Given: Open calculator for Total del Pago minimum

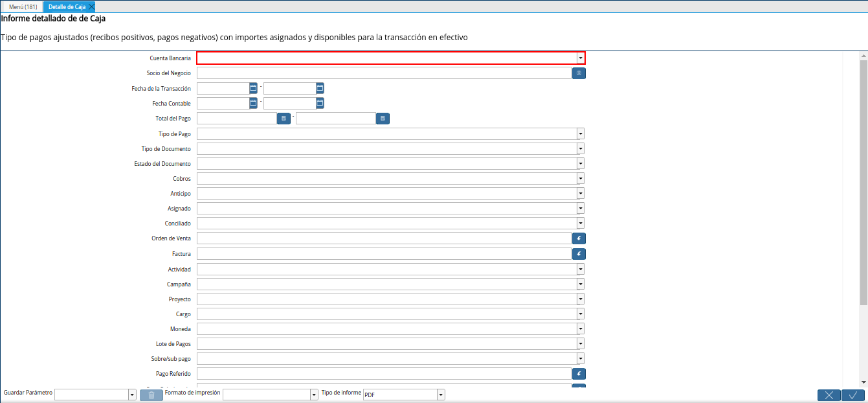Looking at the screenshot, I should coord(284,119).
